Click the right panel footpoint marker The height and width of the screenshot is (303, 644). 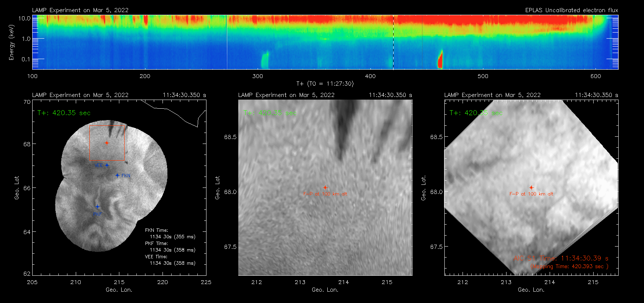point(531,187)
